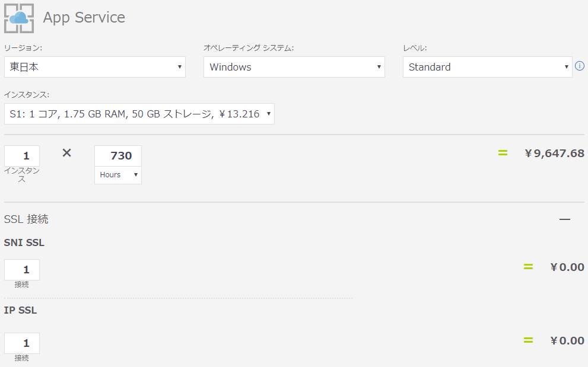Select Windows in the operating system selector
The image size is (588, 367).
294,67
